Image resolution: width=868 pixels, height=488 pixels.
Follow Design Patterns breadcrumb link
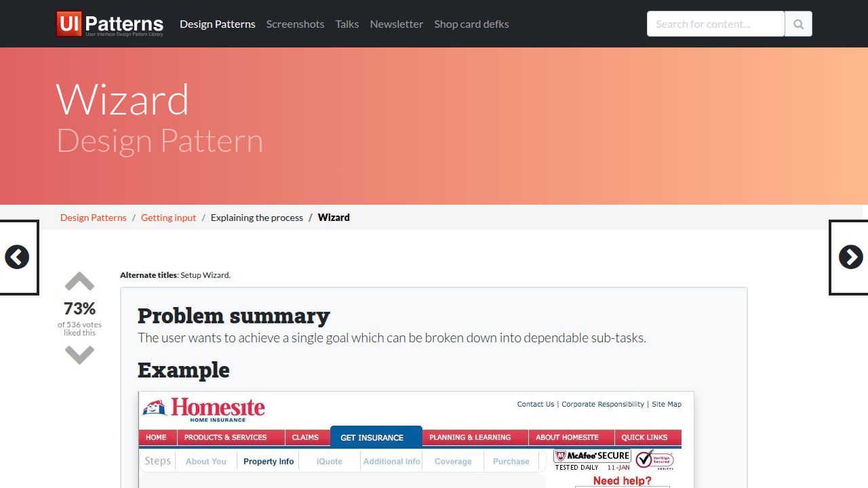tap(94, 218)
